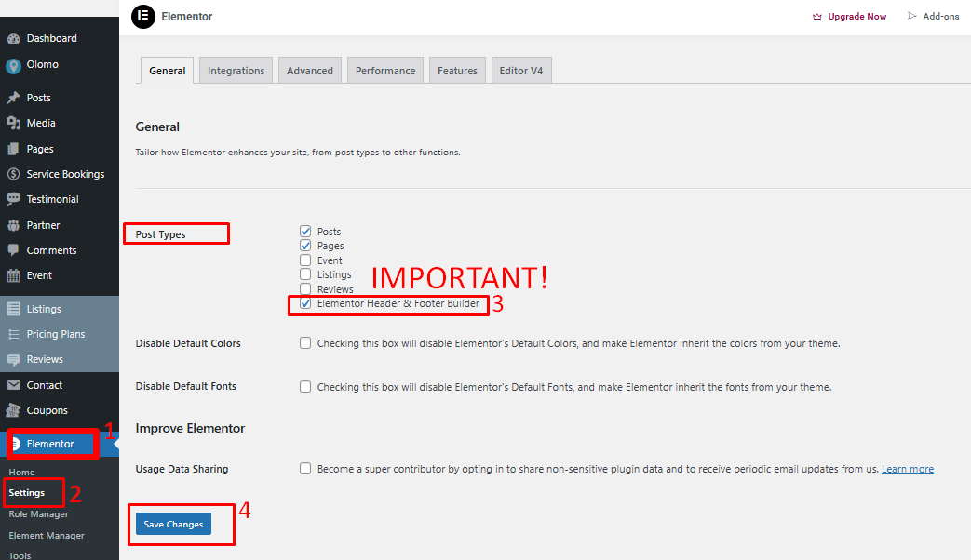
Task: Uncheck the Posts post type checkbox
Action: 305,231
